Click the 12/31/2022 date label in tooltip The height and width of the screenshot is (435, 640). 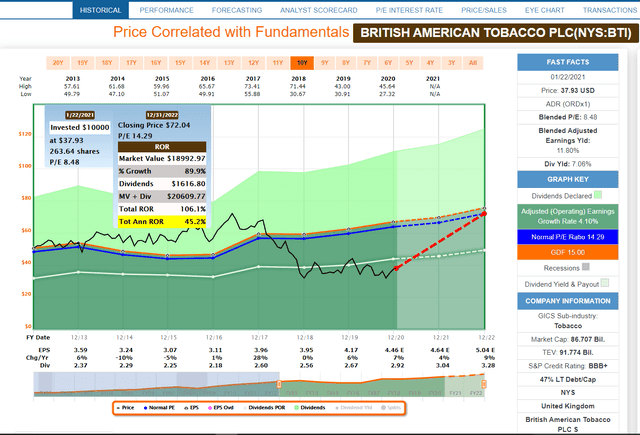coord(162,115)
